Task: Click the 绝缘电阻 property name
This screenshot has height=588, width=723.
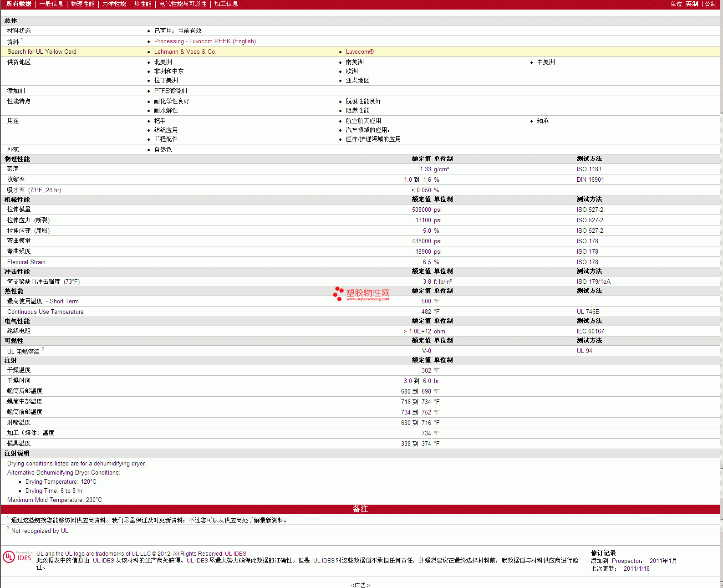Action: click(19, 331)
